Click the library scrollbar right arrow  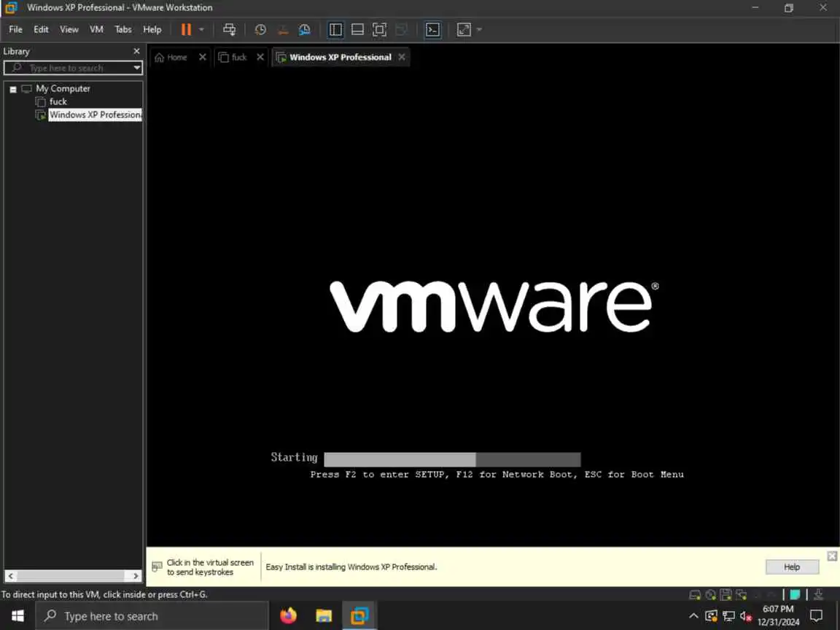pos(136,576)
